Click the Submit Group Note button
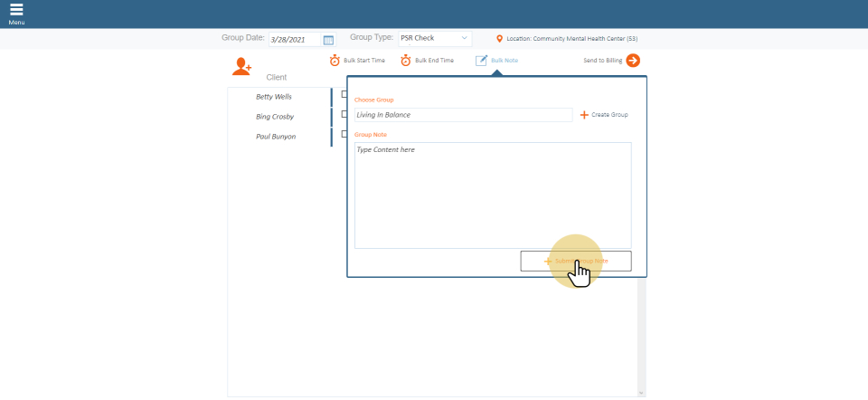This screenshot has height=400, width=868. tap(576, 261)
